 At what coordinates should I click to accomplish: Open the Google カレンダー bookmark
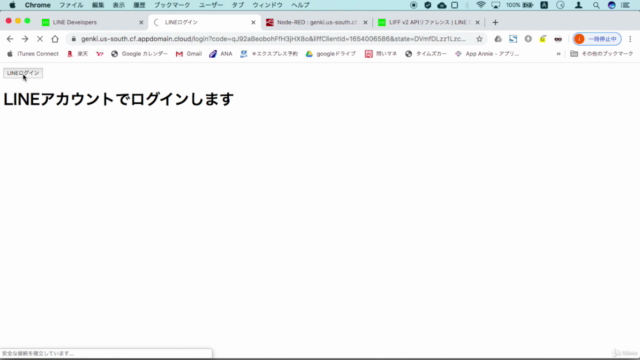(139, 54)
